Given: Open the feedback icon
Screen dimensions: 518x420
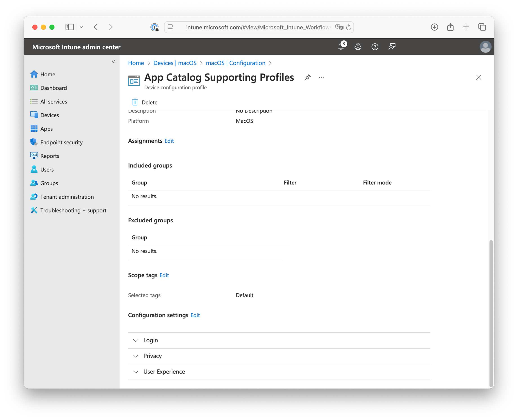Looking at the screenshot, I should [x=392, y=47].
